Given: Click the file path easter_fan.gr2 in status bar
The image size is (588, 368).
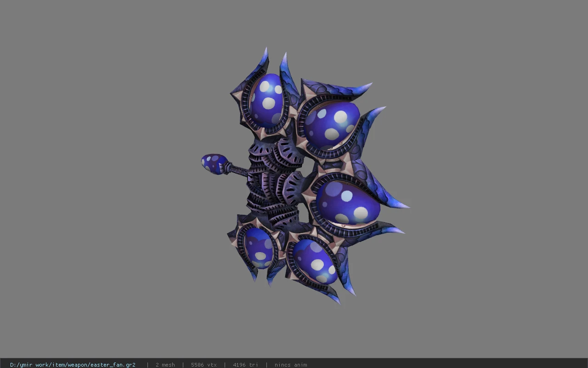Looking at the screenshot, I should pyautogui.click(x=73, y=365).
